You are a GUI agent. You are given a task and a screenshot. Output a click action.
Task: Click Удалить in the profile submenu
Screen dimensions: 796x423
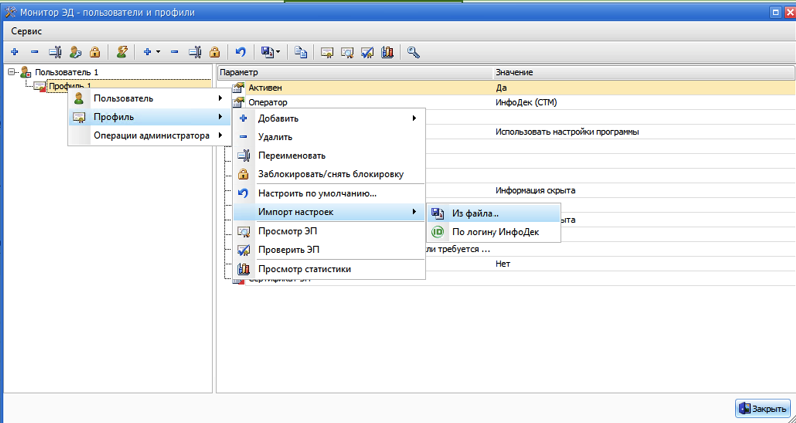click(x=275, y=137)
